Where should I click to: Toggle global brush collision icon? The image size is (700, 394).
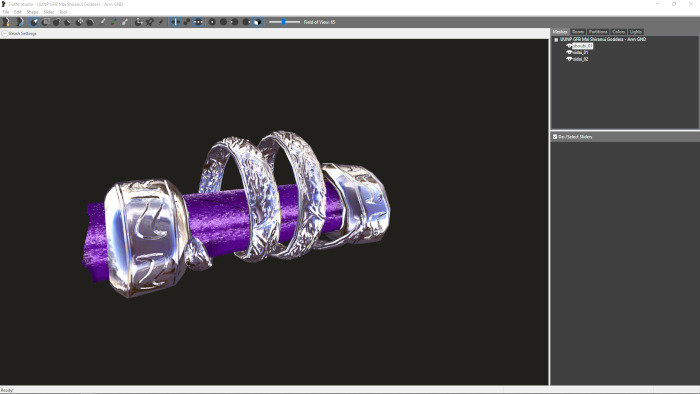point(198,22)
